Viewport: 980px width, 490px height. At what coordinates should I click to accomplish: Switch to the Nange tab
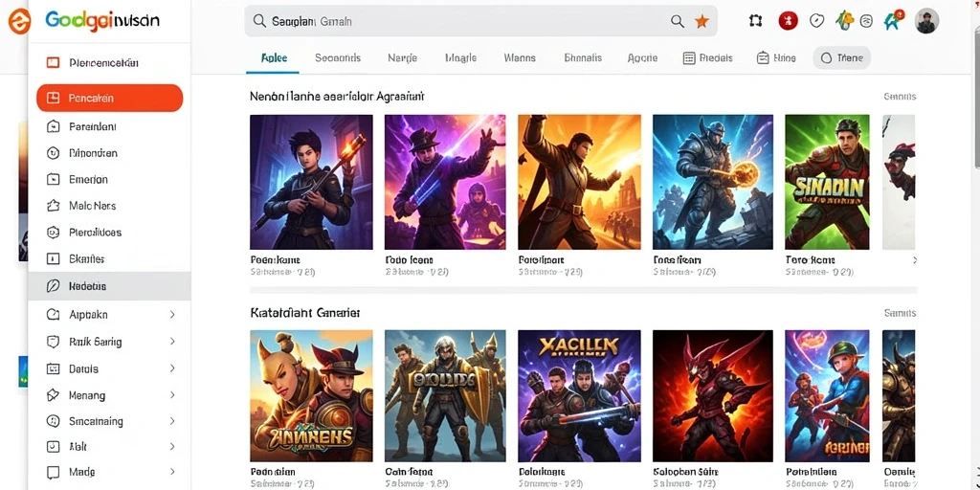point(403,57)
